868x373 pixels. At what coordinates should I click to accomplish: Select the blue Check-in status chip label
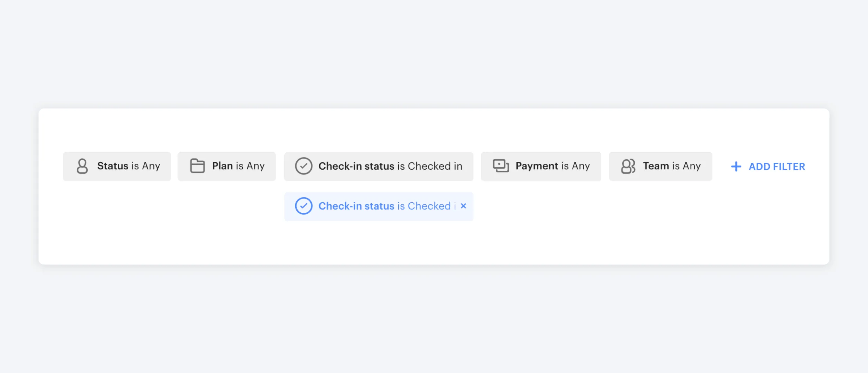click(384, 206)
